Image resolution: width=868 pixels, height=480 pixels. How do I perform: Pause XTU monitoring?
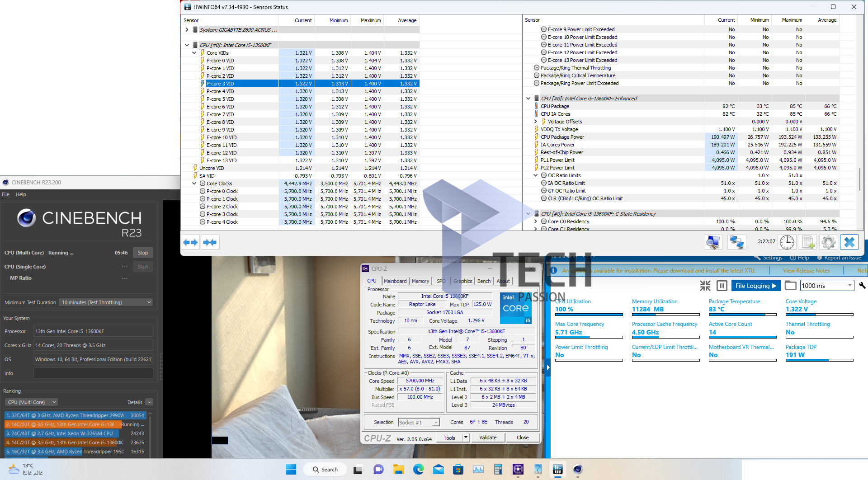tap(722, 286)
